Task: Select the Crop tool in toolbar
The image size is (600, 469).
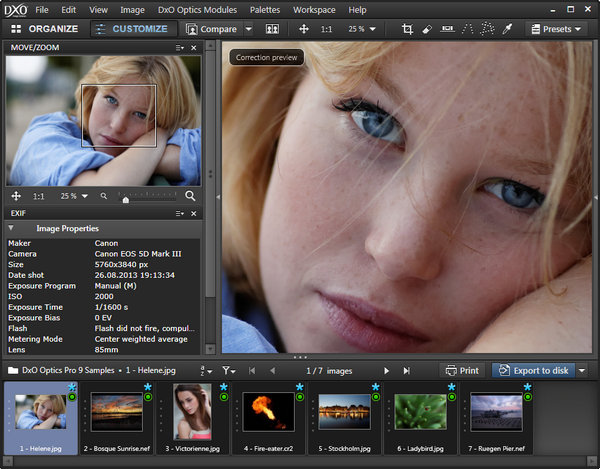Action: [408, 29]
